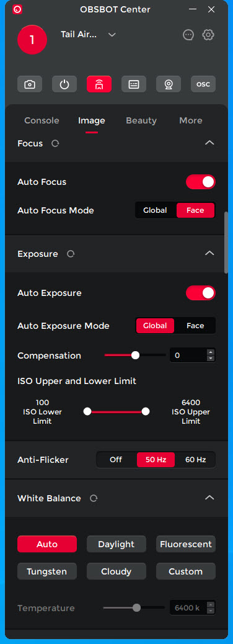233x644 pixels.
Task: Click the 100 ISO Lower Limit label
Action: (42, 412)
